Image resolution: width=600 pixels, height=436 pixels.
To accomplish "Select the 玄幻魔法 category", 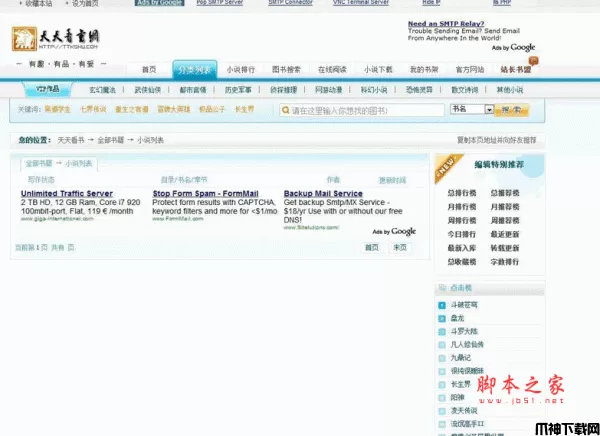I will tap(103, 89).
